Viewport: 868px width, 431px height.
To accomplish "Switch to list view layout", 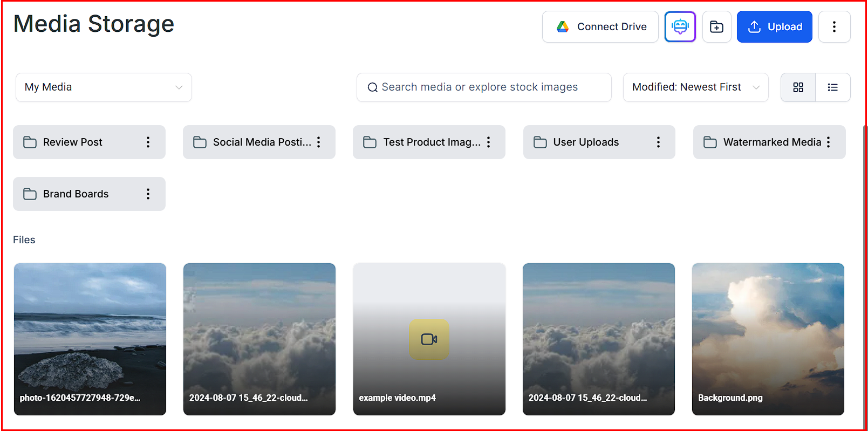I will [832, 87].
